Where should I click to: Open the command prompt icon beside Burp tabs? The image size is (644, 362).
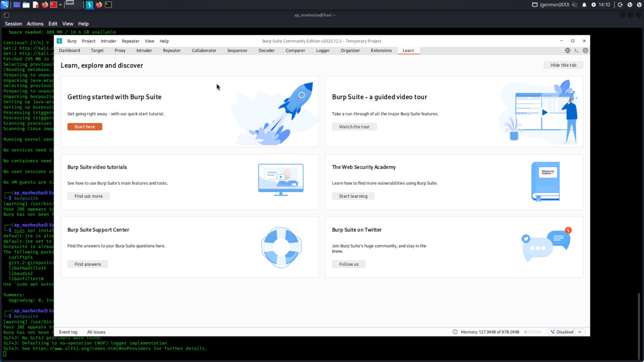576,51
